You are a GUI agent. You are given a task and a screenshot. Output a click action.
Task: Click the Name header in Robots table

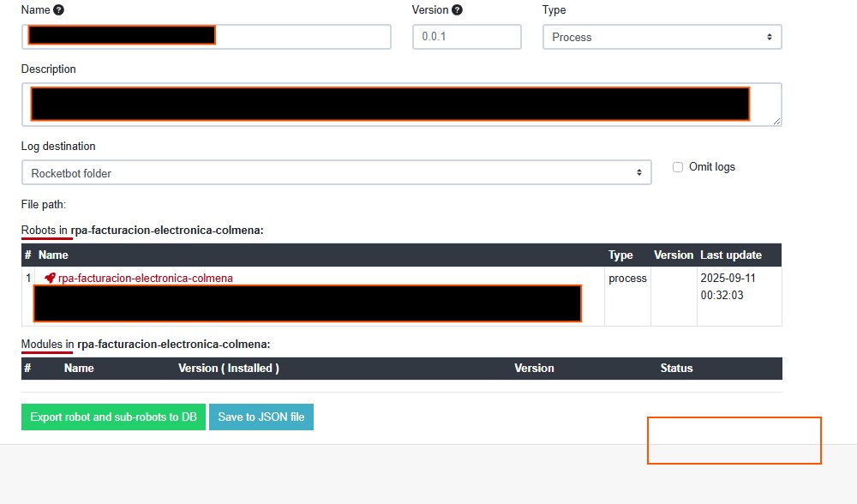(x=53, y=255)
